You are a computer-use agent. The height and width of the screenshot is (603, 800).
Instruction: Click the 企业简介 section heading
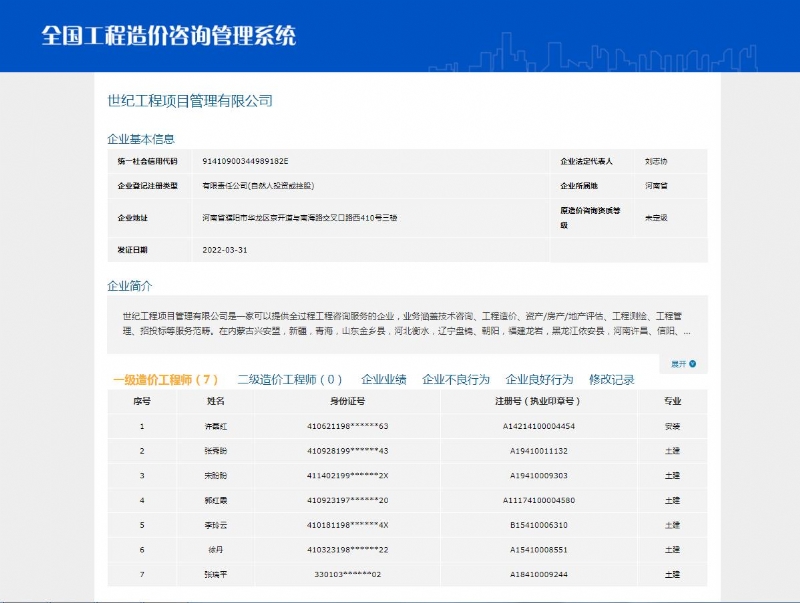130,286
